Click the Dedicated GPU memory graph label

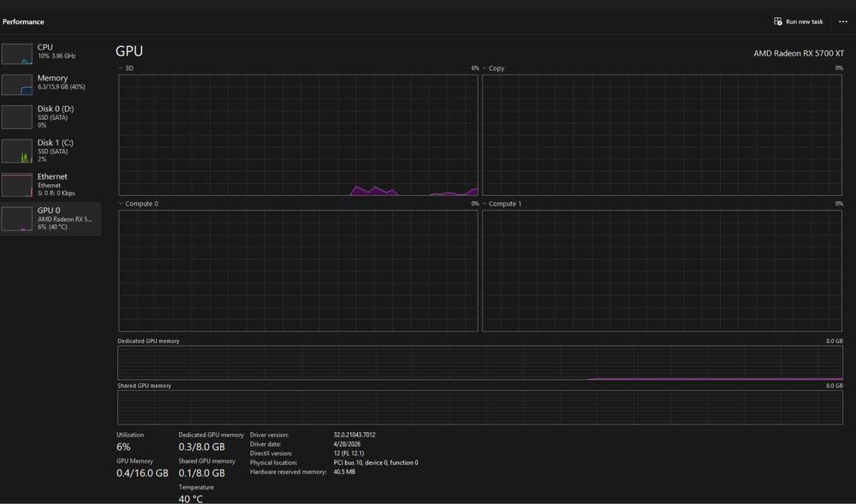coord(148,341)
